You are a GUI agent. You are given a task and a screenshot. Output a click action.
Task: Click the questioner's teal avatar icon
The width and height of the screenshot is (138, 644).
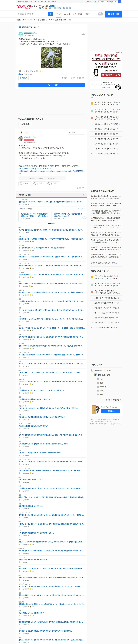21,34
